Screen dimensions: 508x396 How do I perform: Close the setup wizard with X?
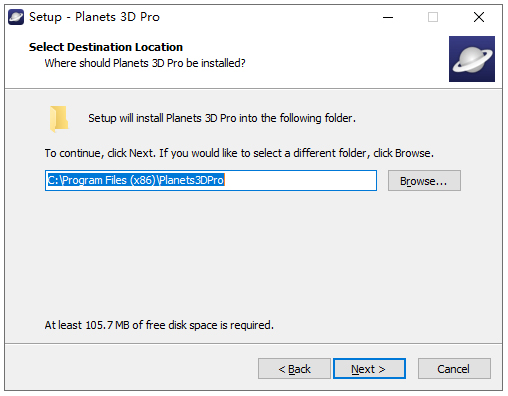coord(479,17)
